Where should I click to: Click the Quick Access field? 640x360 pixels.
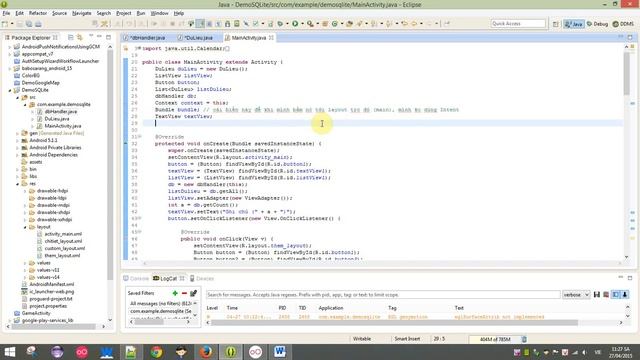[518, 24]
